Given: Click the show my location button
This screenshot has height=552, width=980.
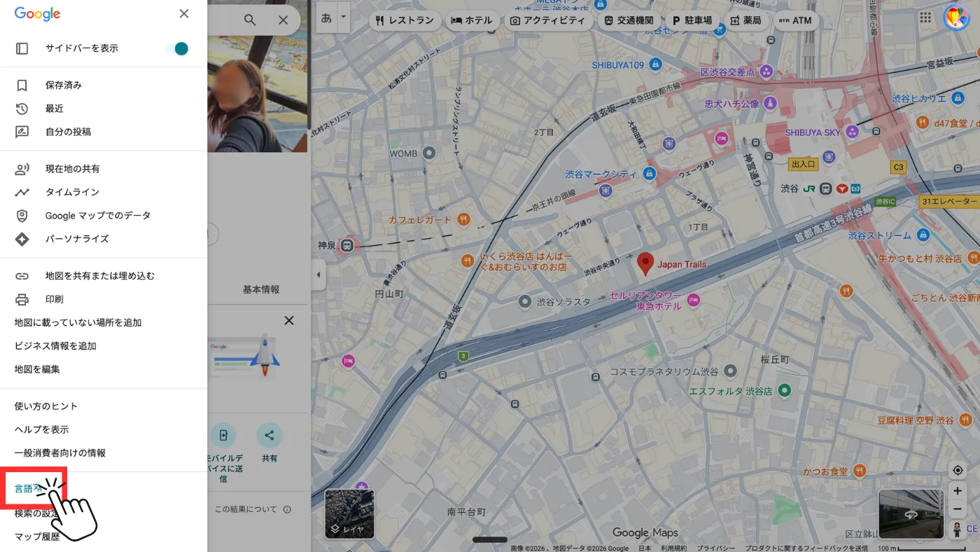Looking at the screenshot, I should click(958, 470).
